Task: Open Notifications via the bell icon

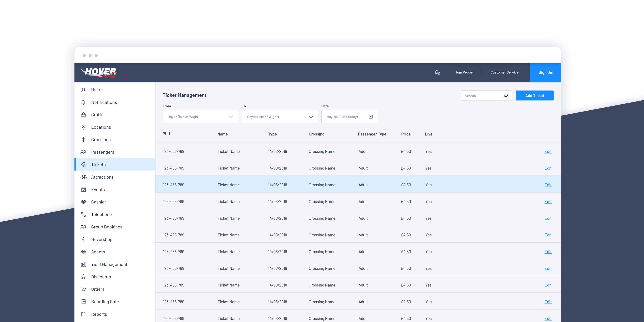Action: click(84, 102)
